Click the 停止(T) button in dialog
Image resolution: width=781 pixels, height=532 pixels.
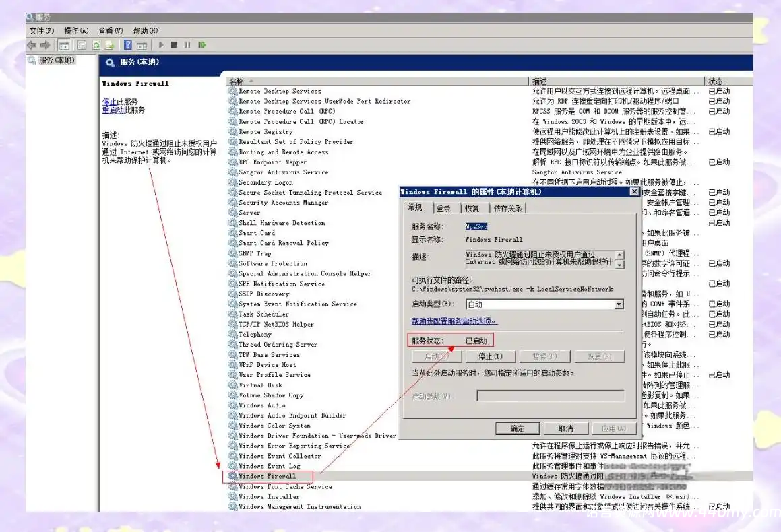coord(490,356)
